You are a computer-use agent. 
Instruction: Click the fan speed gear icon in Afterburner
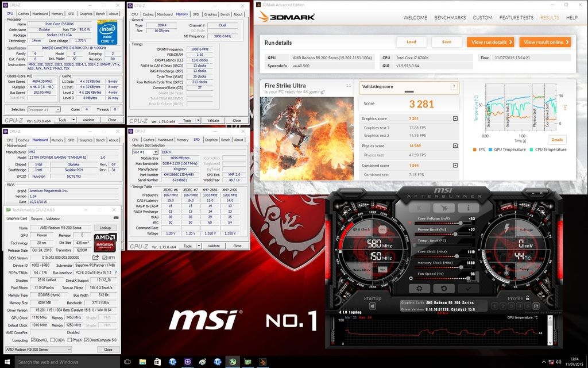[x=411, y=278]
